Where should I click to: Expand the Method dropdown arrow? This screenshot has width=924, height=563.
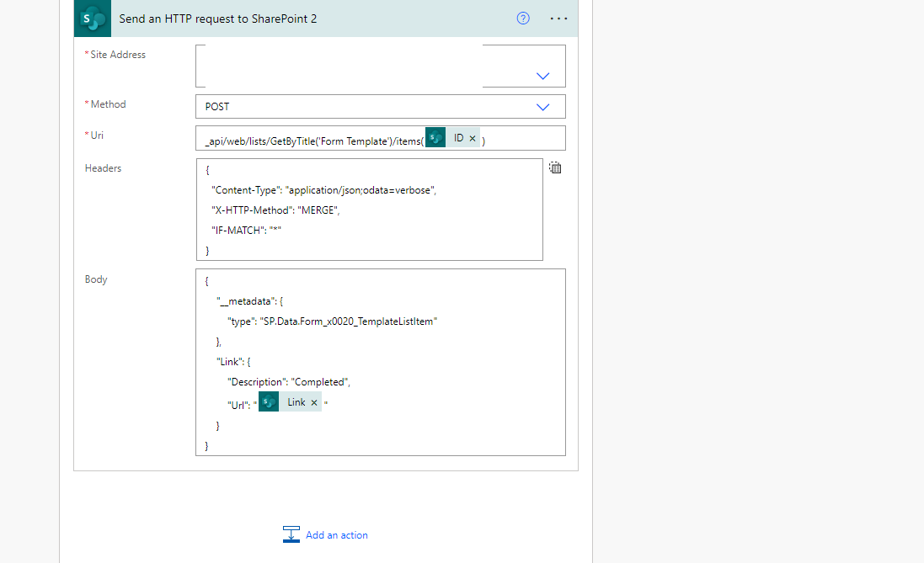point(542,107)
